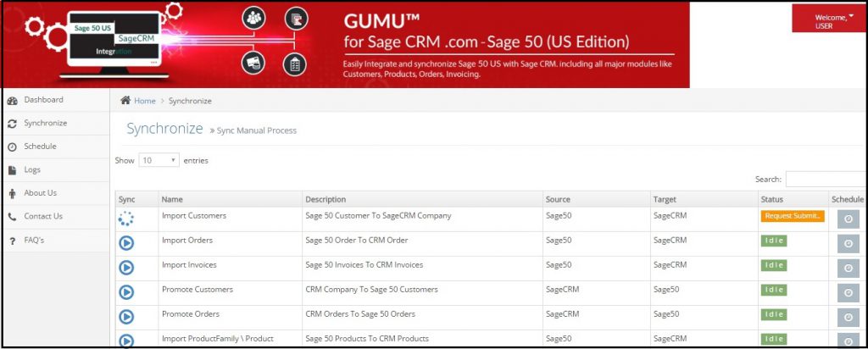Select the Import Orders name cell

click(x=231, y=243)
